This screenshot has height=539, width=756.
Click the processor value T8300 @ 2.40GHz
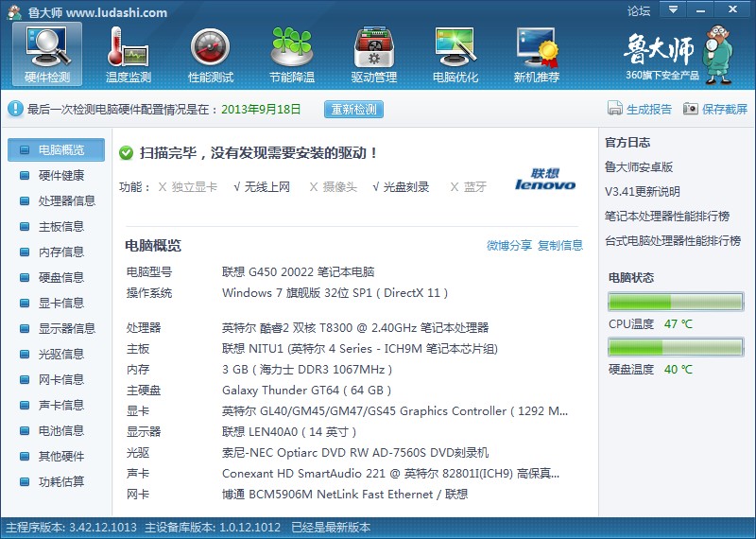coord(355,328)
